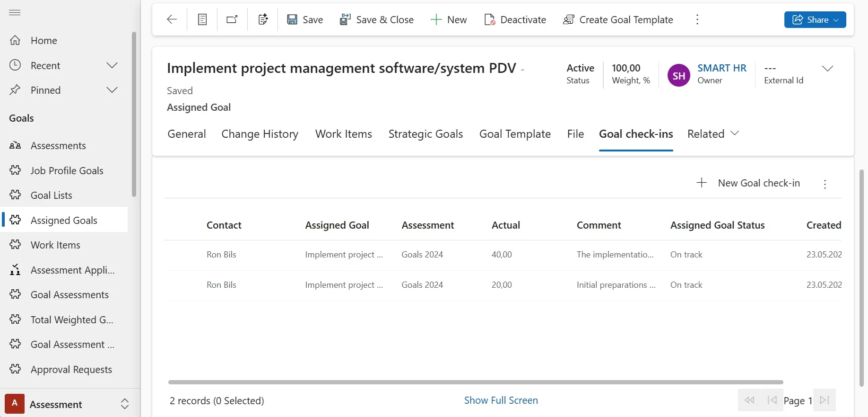Viewport: 868px width, 417px height.
Task: Click the back arrow icon in toolbar
Action: point(172,19)
